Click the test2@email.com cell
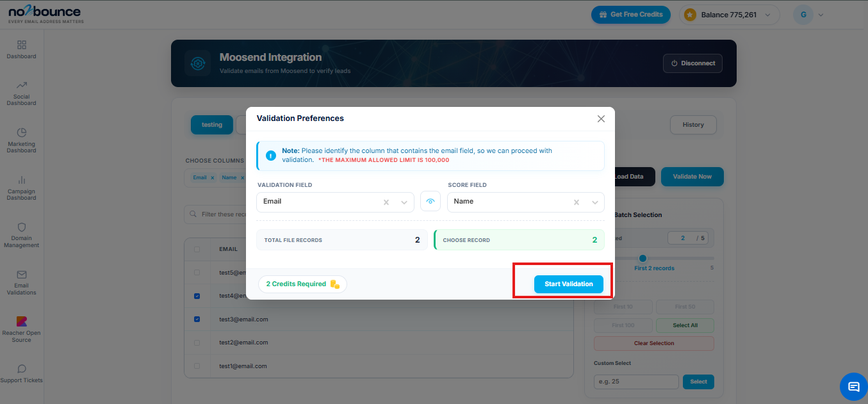868x404 pixels. (243, 343)
